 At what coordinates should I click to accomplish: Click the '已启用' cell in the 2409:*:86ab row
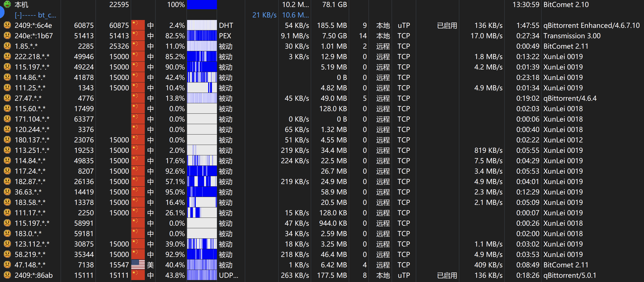tap(447, 275)
